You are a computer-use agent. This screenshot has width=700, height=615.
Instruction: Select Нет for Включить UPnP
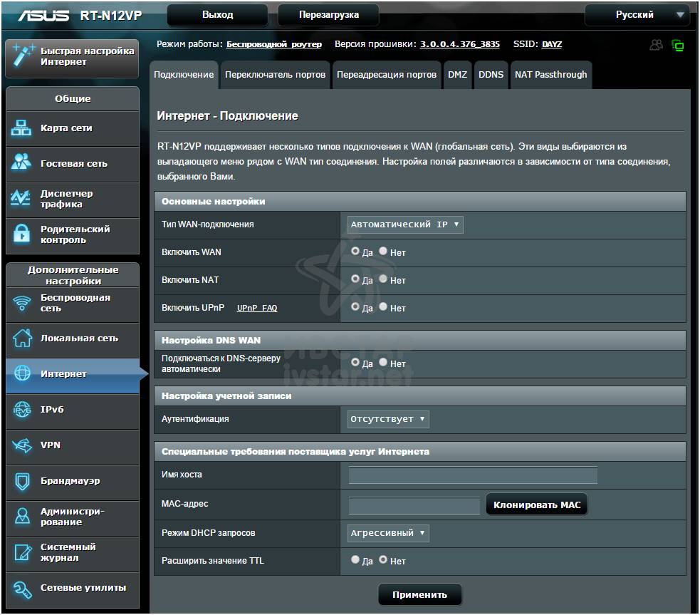tap(383, 306)
